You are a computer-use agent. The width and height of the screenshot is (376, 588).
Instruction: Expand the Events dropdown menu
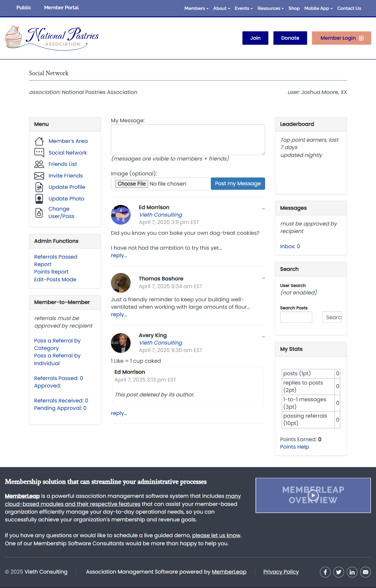[243, 8]
